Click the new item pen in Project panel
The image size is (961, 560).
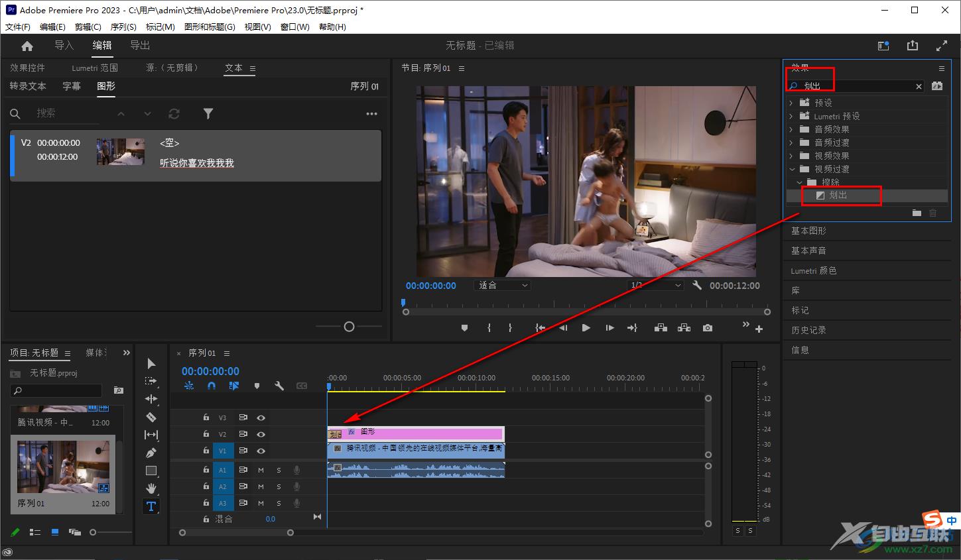[15, 532]
